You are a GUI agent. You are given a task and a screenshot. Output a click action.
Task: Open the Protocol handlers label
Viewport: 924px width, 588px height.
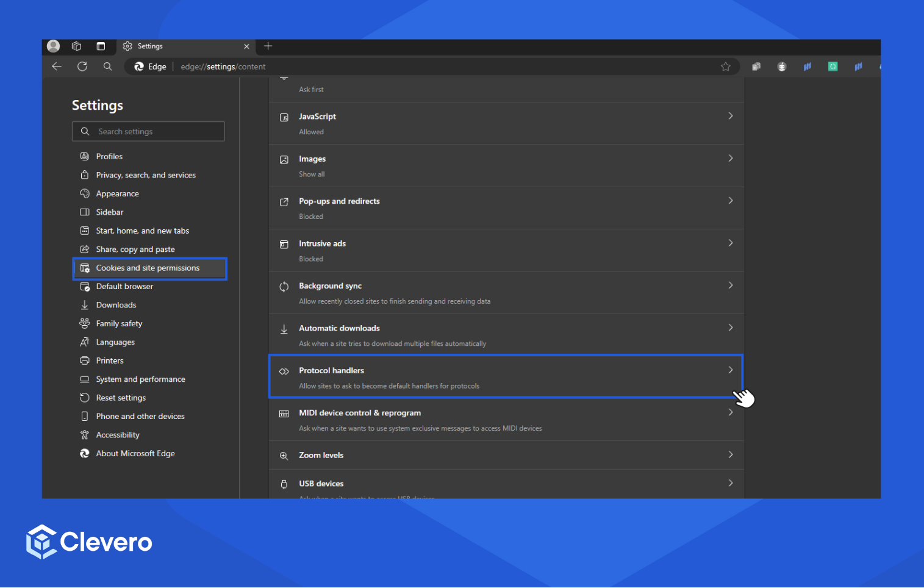(331, 371)
